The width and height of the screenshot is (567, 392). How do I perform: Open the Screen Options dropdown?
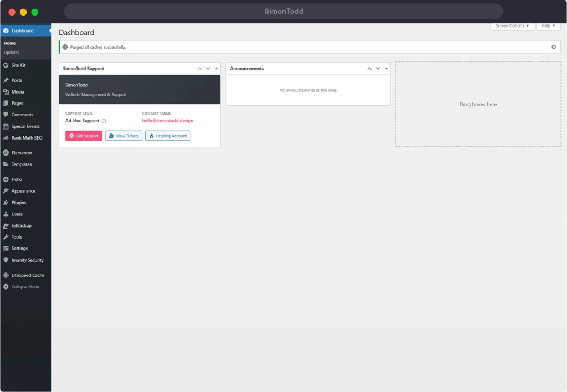512,26
